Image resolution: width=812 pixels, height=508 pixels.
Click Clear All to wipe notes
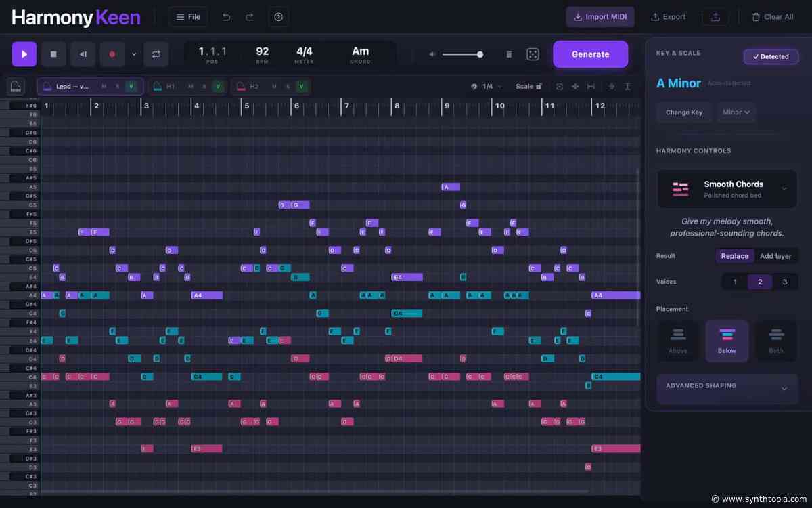772,17
